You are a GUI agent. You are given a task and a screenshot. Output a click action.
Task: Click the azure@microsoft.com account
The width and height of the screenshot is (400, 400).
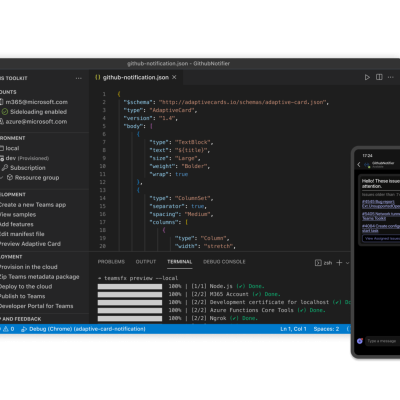point(36,122)
